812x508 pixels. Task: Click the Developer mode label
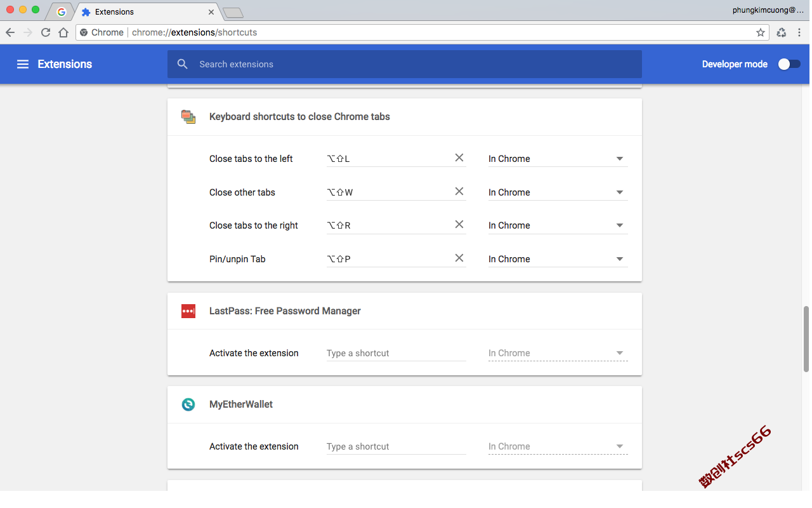coord(735,64)
